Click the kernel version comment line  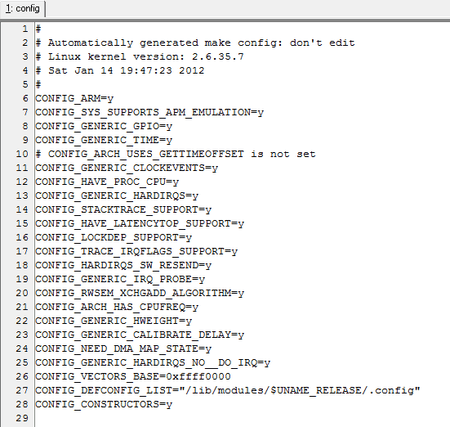tap(140, 57)
